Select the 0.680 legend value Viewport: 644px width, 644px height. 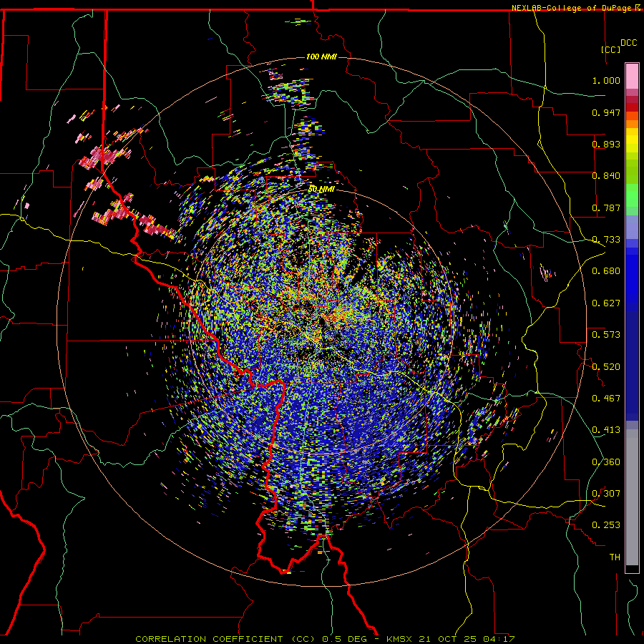(606, 271)
